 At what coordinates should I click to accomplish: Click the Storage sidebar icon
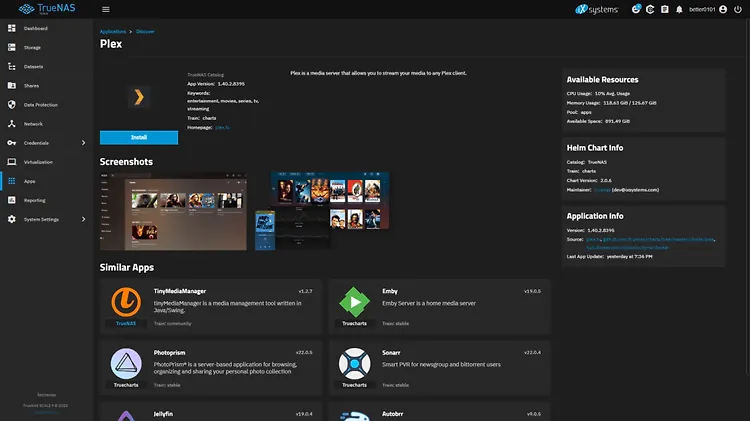tap(11, 47)
